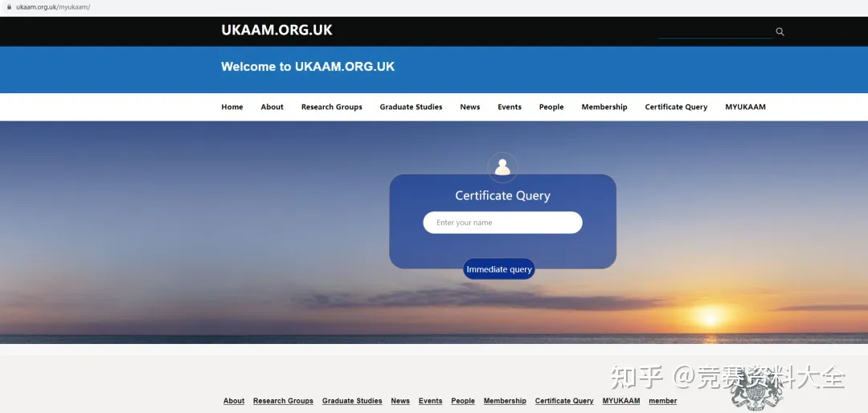Screen dimensions: 868x413
Task: Click the Immediate query button
Action: click(x=499, y=269)
